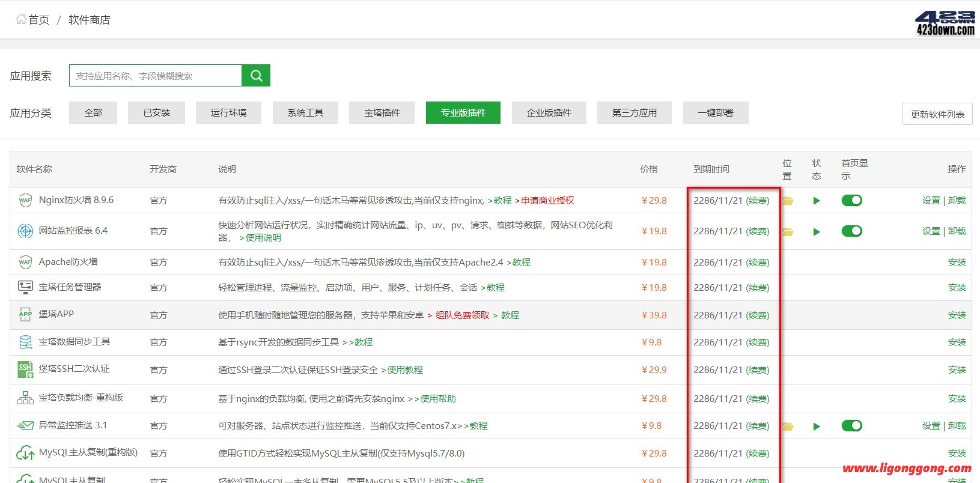Click the run status arrow for 网站监控报表
This screenshot has height=483, width=980.
click(816, 231)
